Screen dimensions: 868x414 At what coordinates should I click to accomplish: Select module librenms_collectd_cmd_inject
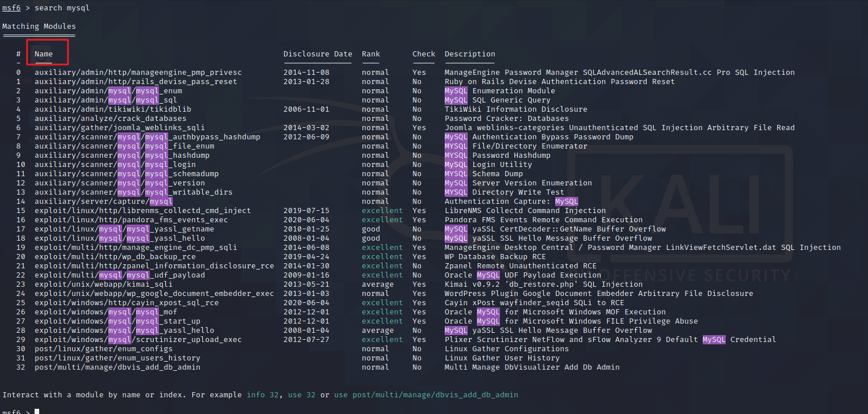tap(143, 211)
